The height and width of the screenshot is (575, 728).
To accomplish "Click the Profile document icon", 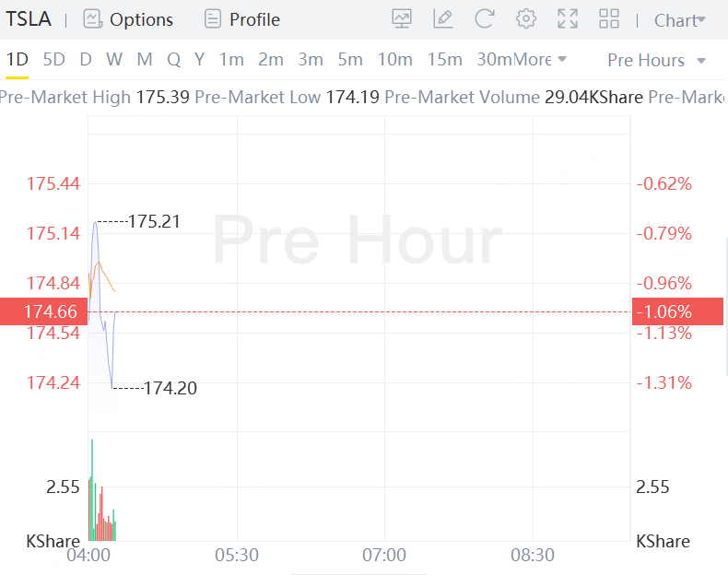I will [213, 19].
